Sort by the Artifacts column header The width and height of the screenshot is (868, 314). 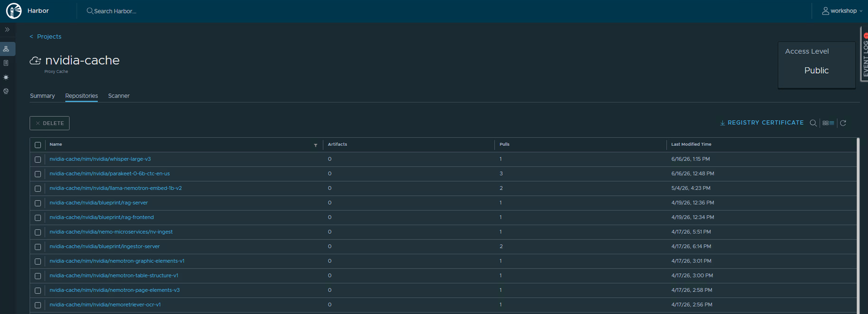(x=337, y=144)
